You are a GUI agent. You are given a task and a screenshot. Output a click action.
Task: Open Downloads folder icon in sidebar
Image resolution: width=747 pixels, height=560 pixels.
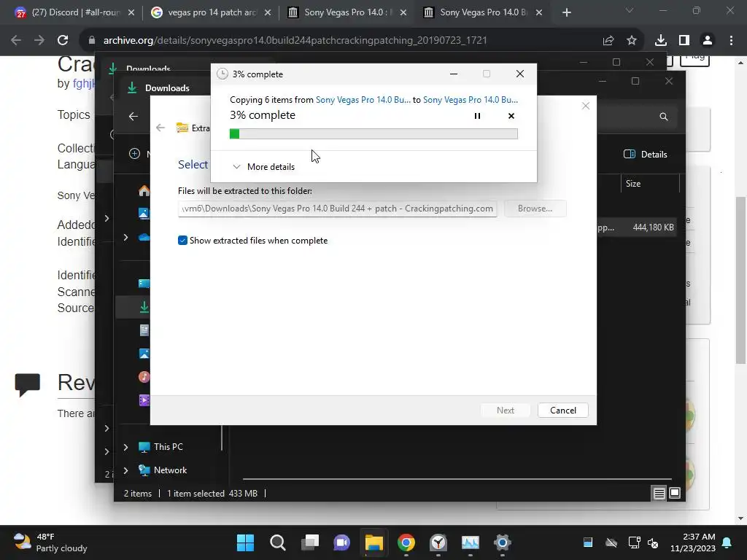click(x=144, y=307)
